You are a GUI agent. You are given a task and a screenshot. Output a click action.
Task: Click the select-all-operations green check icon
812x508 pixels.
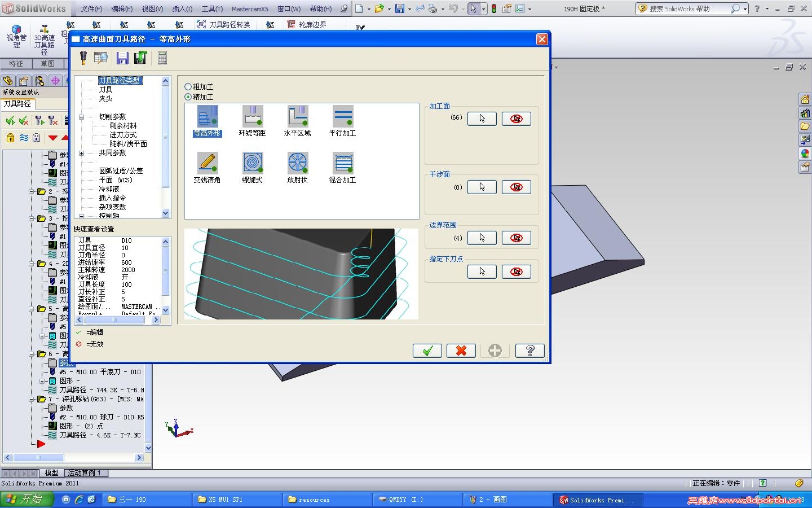10,120
